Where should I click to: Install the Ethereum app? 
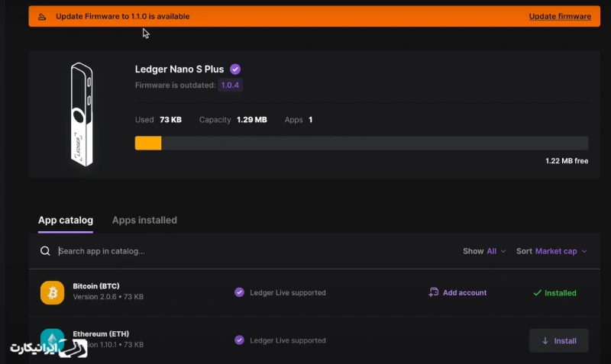pyautogui.click(x=559, y=340)
